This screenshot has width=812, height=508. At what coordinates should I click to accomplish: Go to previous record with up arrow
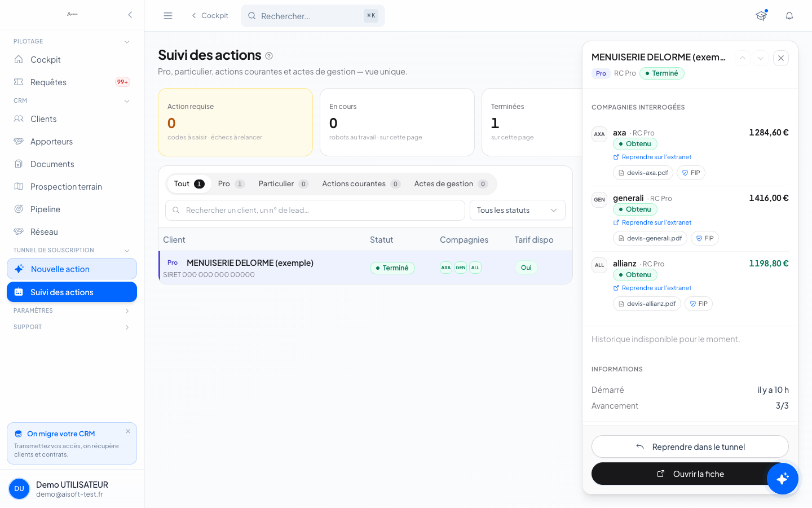pos(743,58)
